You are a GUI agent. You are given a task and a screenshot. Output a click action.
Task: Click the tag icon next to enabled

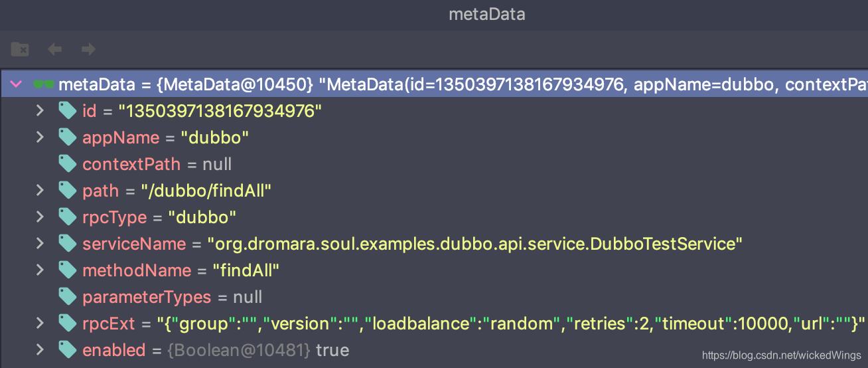68,349
